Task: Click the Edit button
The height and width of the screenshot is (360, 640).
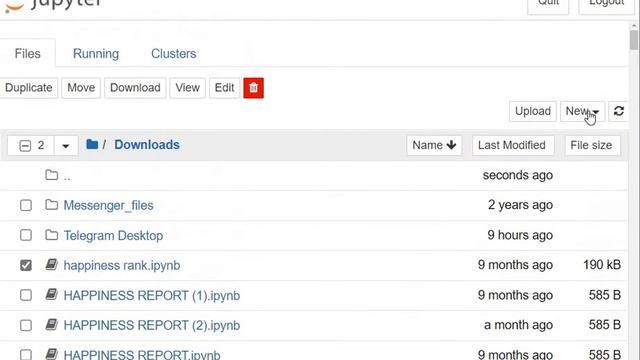Action: click(224, 88)
